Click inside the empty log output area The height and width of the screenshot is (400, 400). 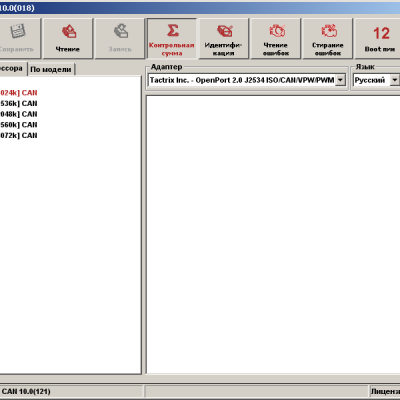(273, 235)
